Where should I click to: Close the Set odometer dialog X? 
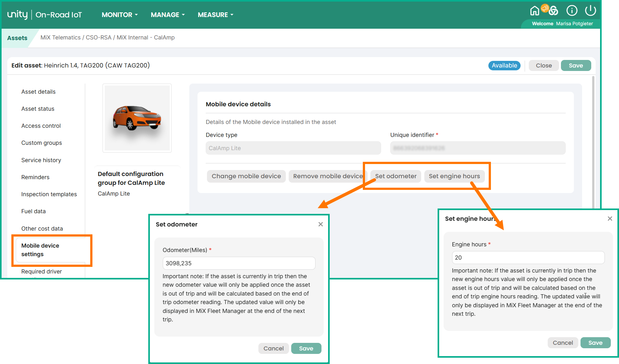pyautogui.click(x=321, y=224)
